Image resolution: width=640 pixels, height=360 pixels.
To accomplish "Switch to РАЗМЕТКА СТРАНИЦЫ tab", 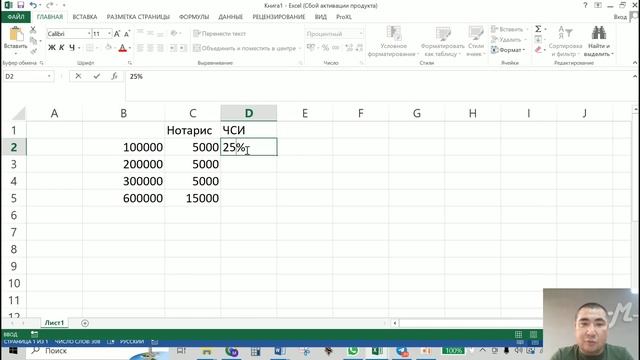I will click(x=138, y=17).
